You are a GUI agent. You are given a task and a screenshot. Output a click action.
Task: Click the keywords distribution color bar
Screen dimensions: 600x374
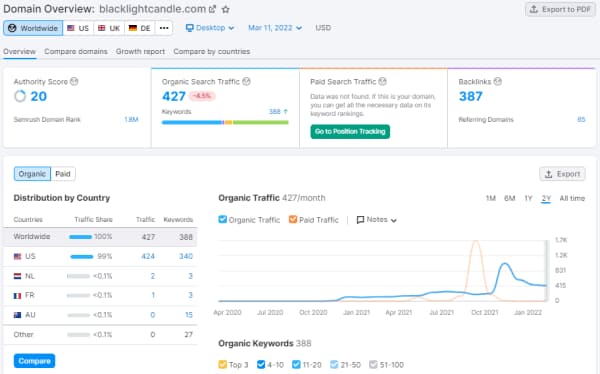[x=225, y=122]
